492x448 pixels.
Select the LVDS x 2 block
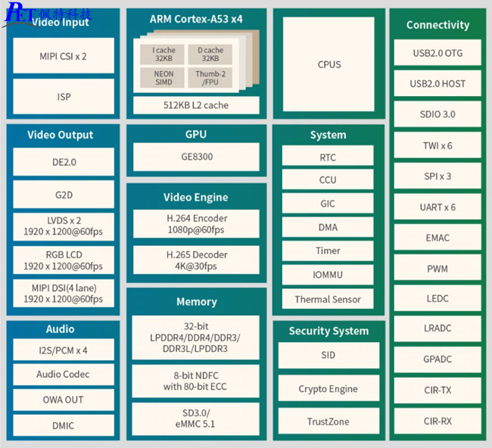coord(64,227)
